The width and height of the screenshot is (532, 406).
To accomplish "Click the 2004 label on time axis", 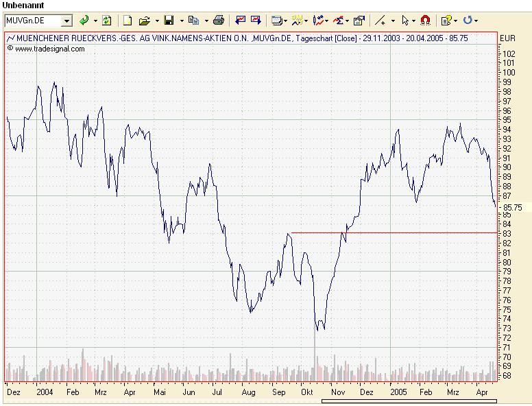I will [x=45, y=392].
